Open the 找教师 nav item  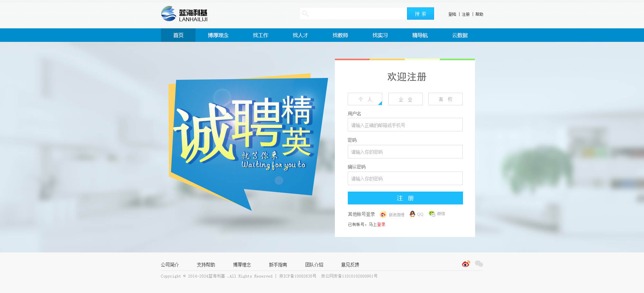[x=340, y=35]
